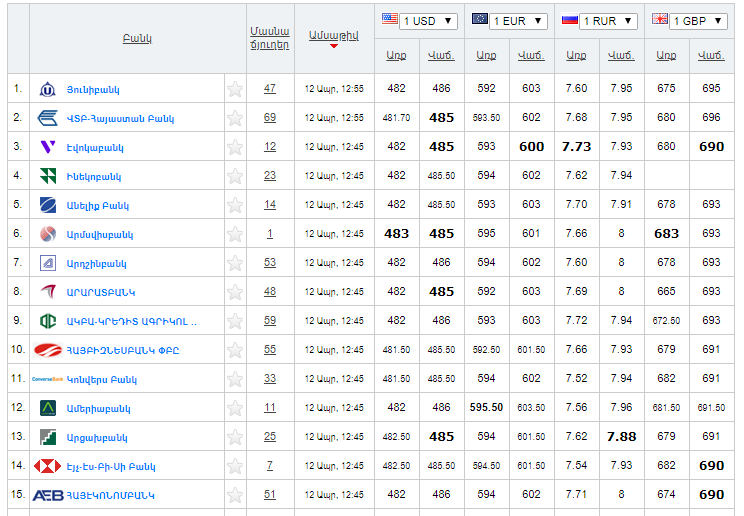The height and width of the screenshot is (516, 744).
Task: Click the UK flag icon
Action: click(660, 19)
